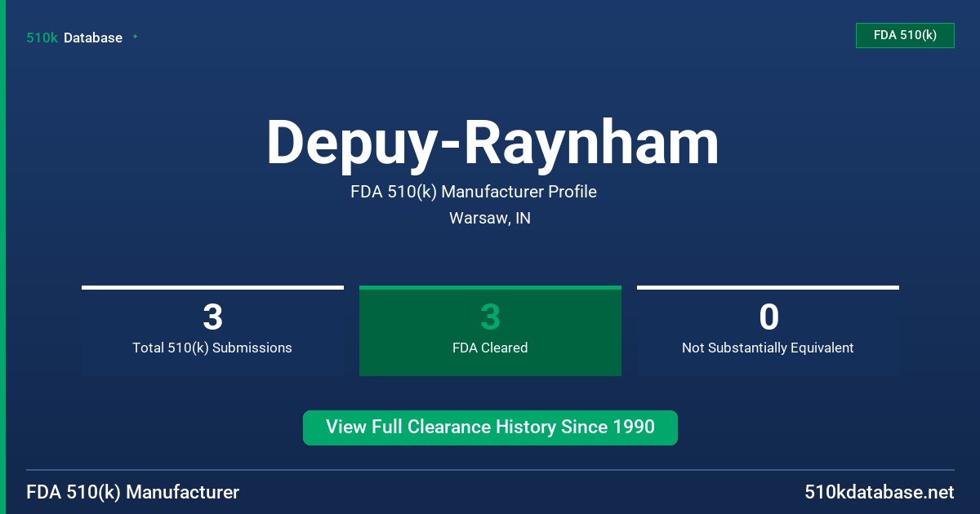Viewport: 980px width, 514px height.
Task: Click the green dot beside Database
Action: pyautogui.click(x=135, y=37)
